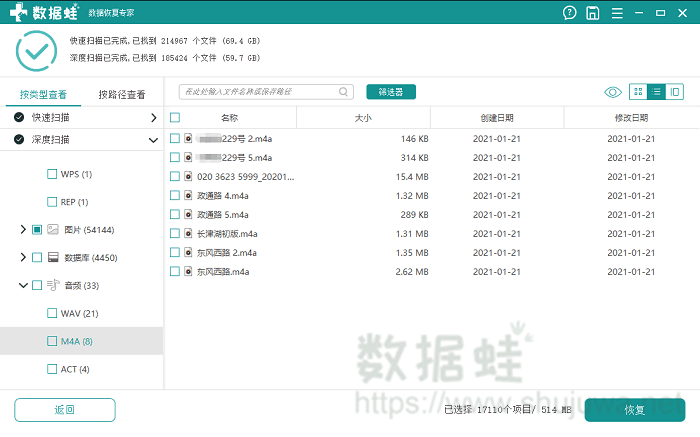Check the WAV (21) checkbox
Screen dimensions: 700x437
(52, 313)
